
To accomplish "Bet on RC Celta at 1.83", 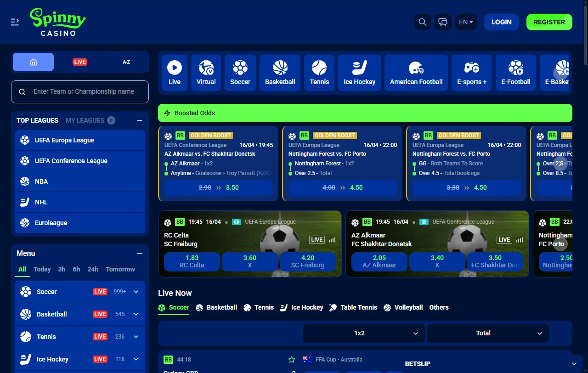I will [192, 261].
